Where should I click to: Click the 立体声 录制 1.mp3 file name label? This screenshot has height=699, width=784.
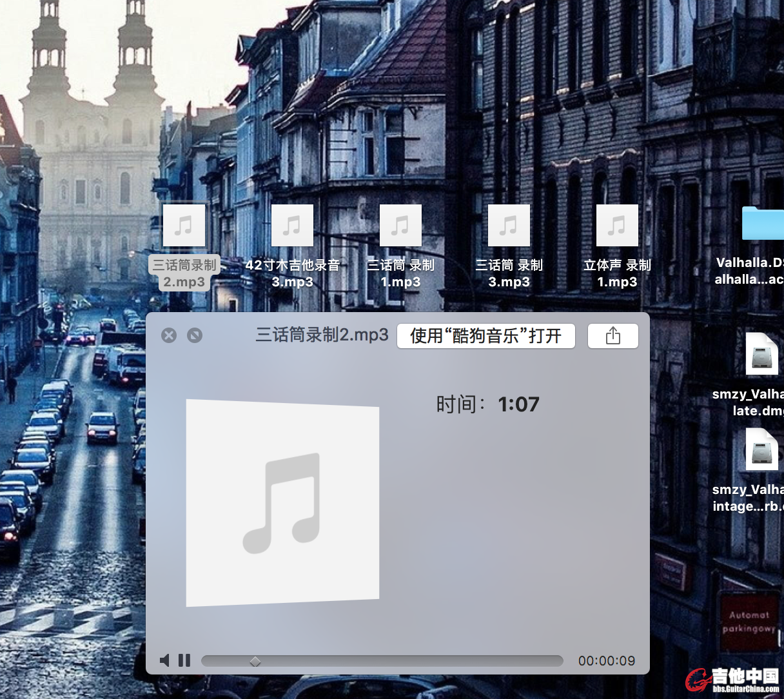click(618, 273)
